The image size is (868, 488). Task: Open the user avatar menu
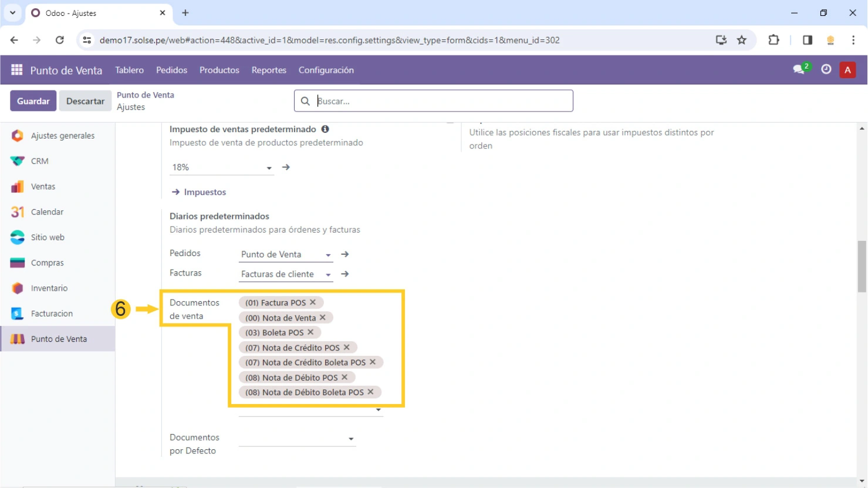click(847, 70)
